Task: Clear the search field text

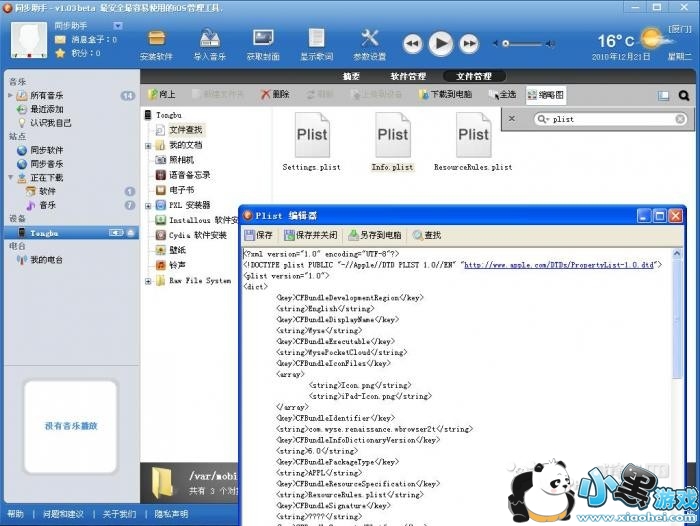Action: [x=680, y=119]
